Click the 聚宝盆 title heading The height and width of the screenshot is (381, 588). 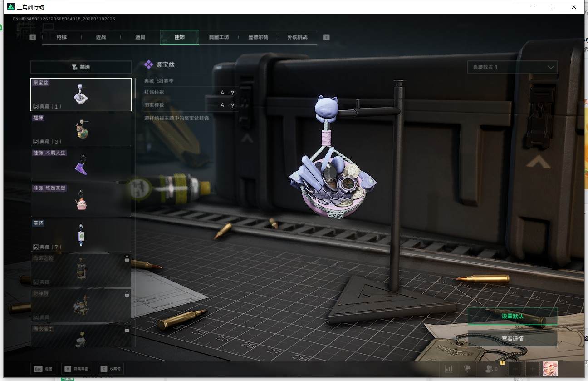coord(166,65)
